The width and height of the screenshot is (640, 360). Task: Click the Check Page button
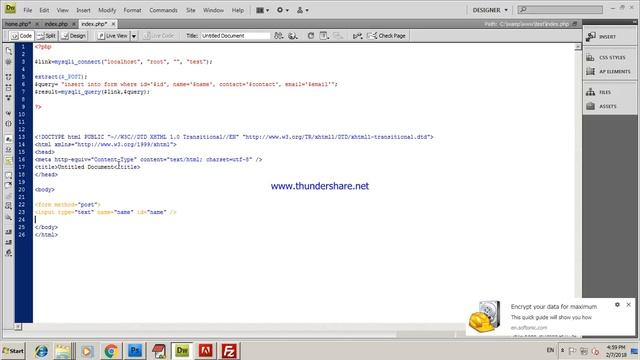(x=386, y=36)
